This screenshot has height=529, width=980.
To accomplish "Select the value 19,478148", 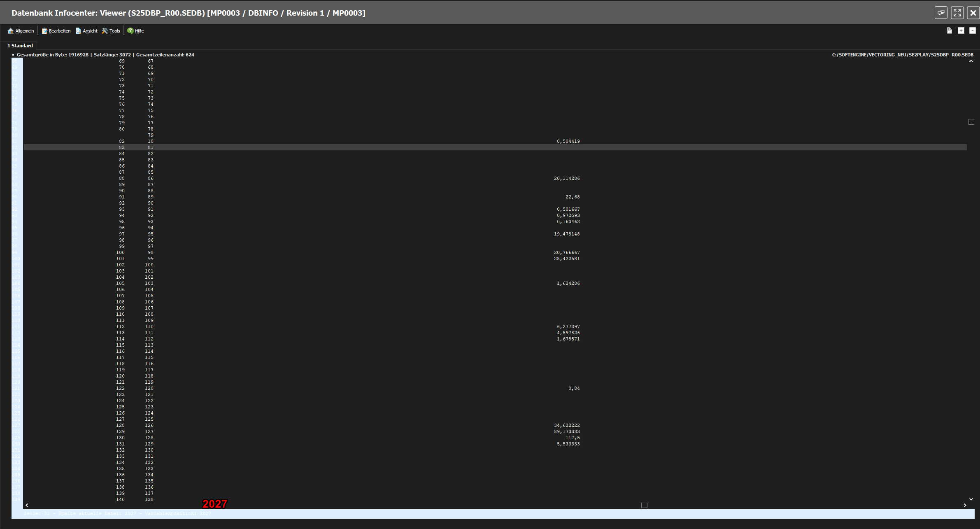I will 567,234.
